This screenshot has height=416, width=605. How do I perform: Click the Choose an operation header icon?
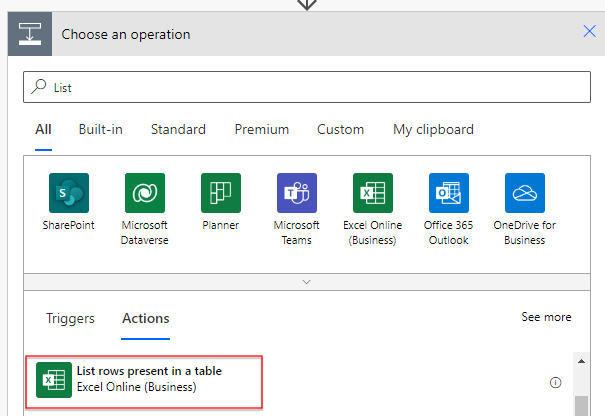(30, 34)
